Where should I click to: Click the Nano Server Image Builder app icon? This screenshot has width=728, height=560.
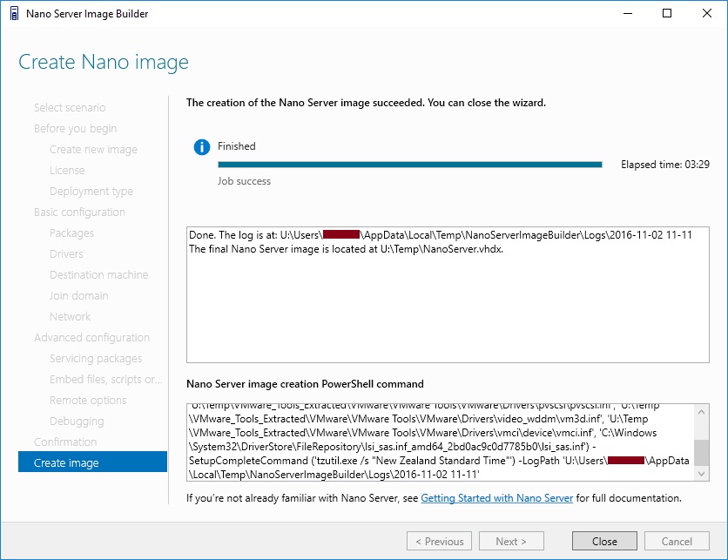pyautogui.click(x=15, y=13)
